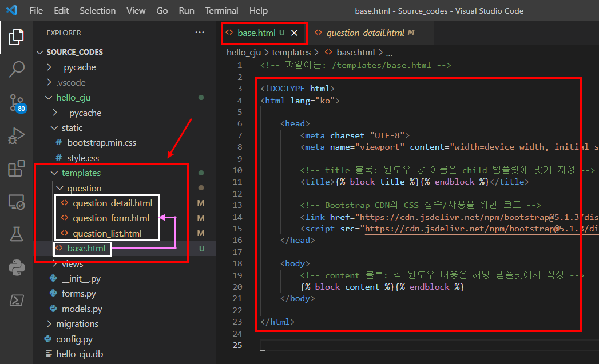599x364 pixels.
Task: Open the View menu
Action: (136, 11)
